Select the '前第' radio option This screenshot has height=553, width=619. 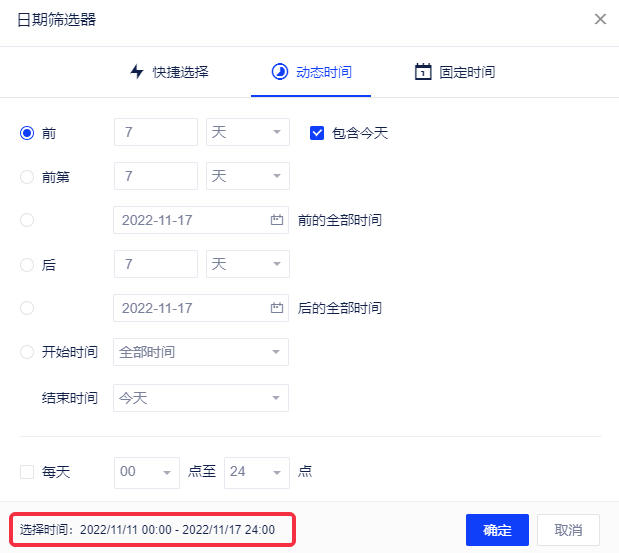(27, 176)
